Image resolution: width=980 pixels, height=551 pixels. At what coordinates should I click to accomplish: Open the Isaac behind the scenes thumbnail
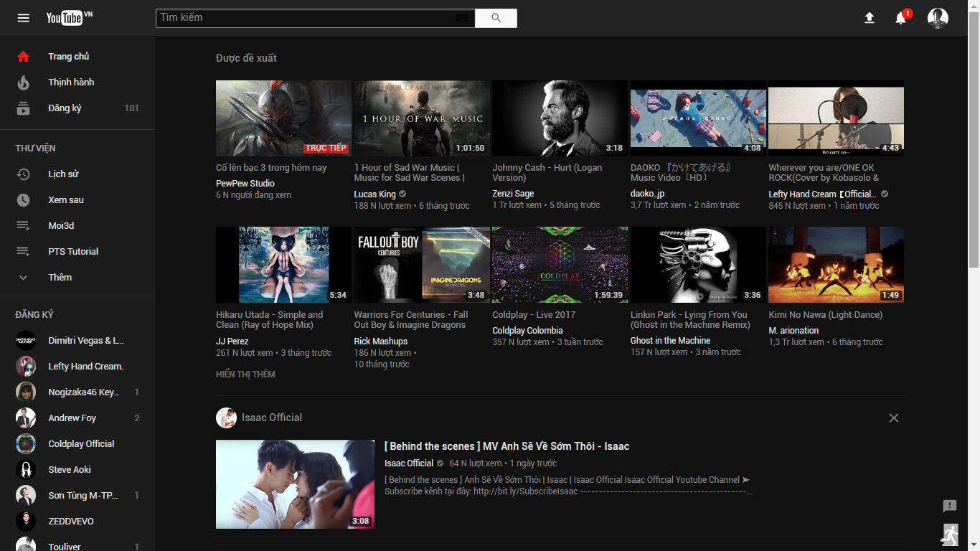[295, 484]
